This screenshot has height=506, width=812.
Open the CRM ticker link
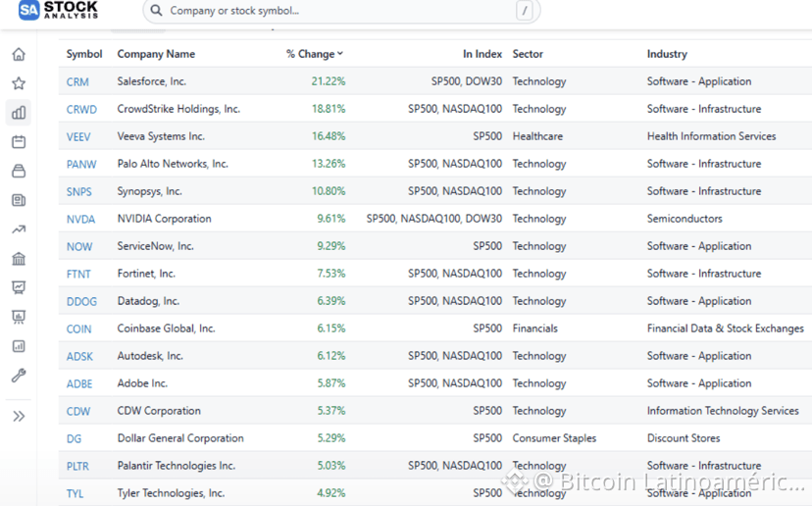click(77, 81)
